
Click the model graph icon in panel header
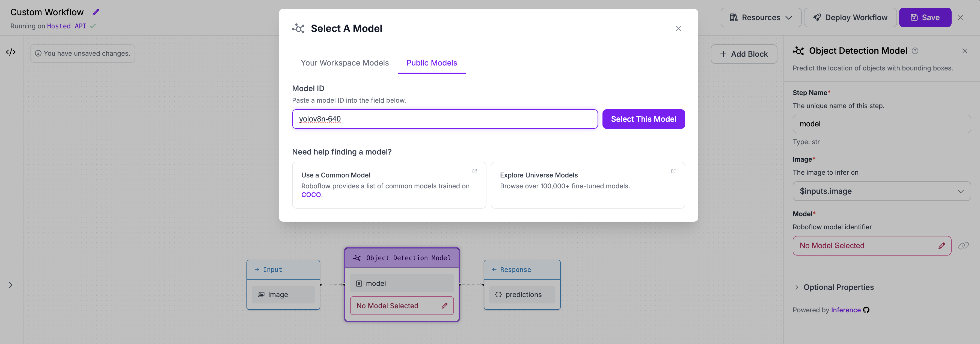click(x=798, y=51)
